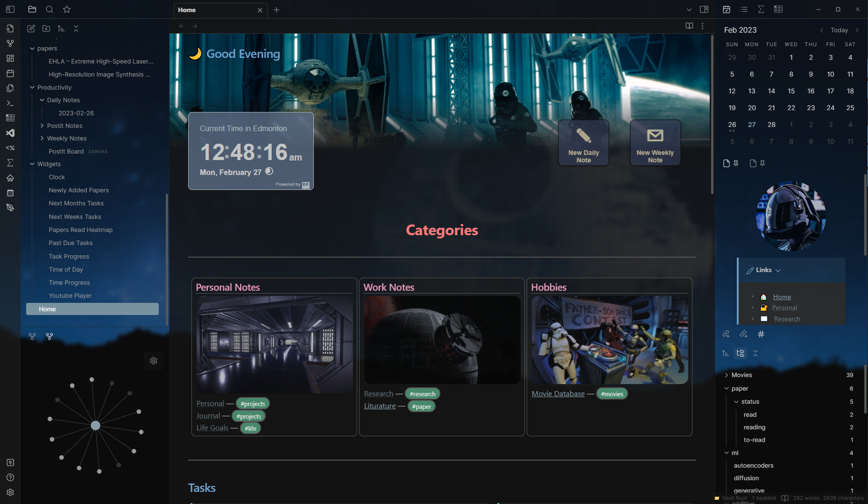Select second graph tab above local graph
This screenshot has height=504, width=868.
pyautogui.click(x=49, y=336)
